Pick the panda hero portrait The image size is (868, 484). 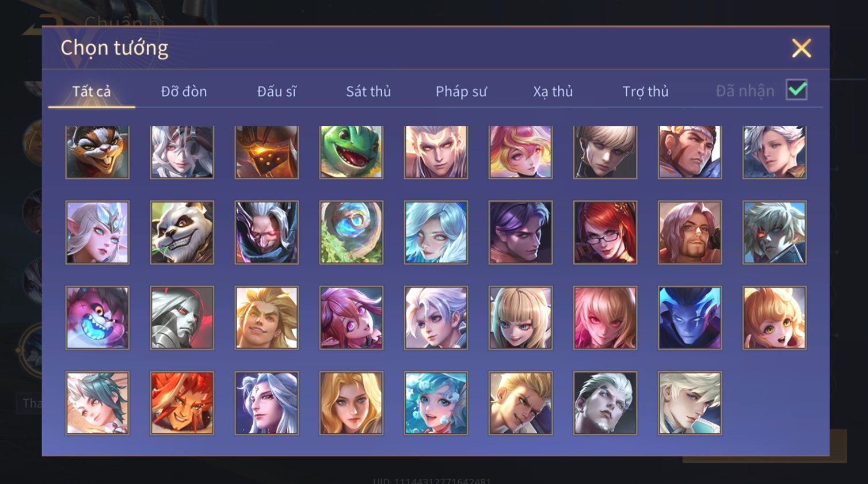(x=182, y=233)
